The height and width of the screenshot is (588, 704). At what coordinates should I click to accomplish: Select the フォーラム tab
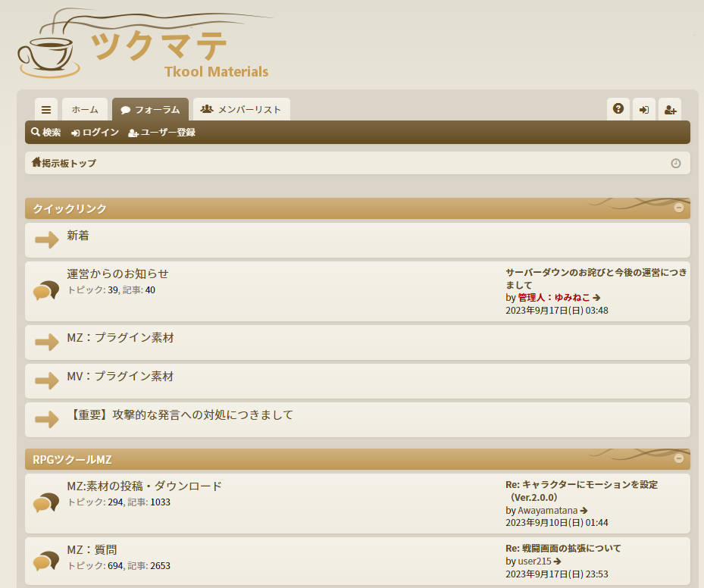tap(150, 110)
